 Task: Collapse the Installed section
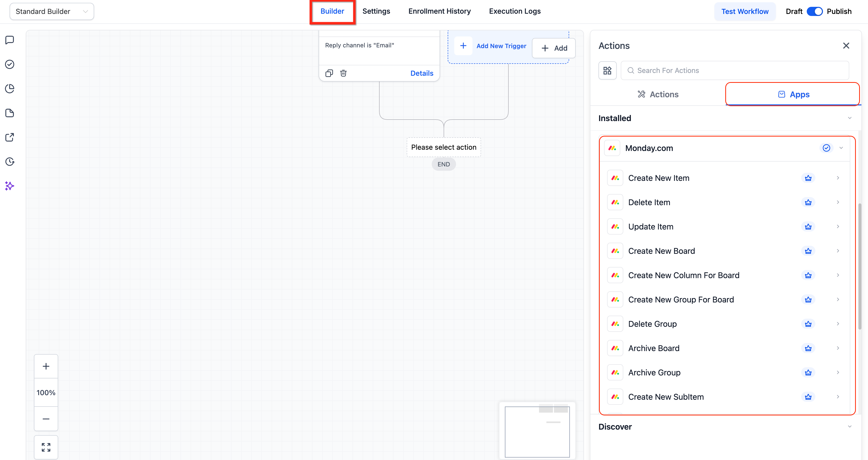850,118
